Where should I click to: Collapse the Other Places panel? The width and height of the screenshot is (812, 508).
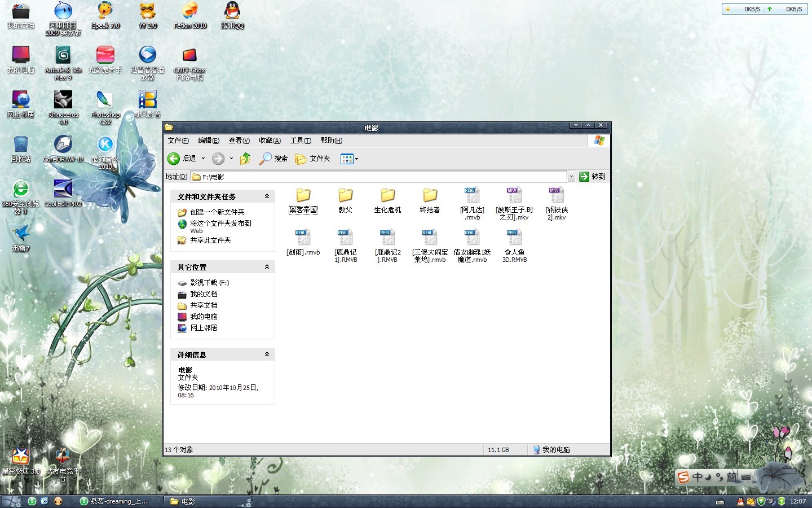267,267
